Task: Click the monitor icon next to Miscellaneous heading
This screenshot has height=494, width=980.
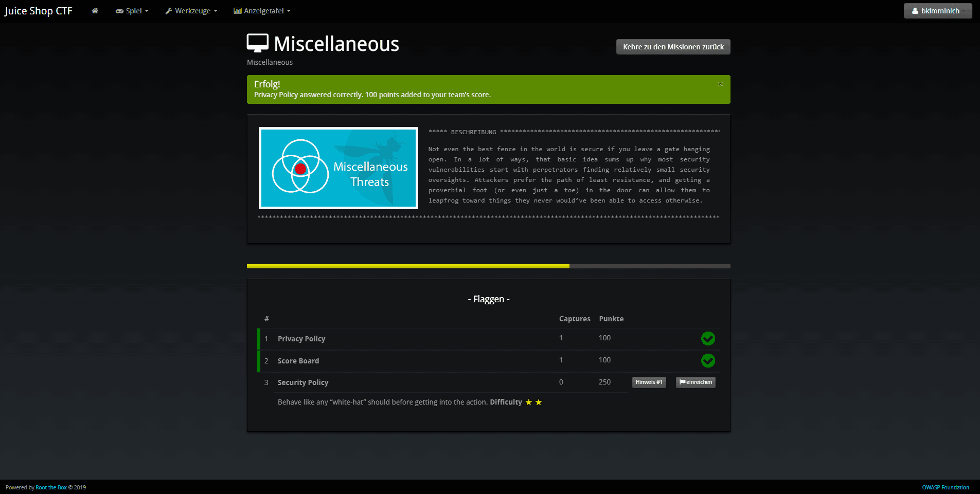Action: pos(258,44)
